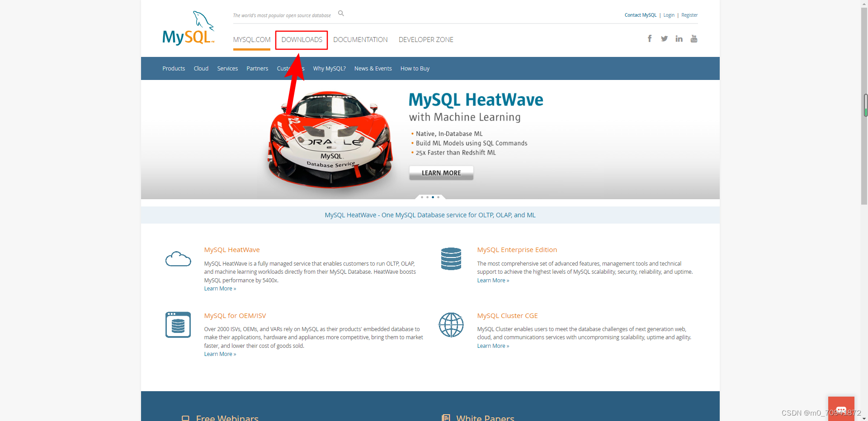The height and width of the screenshot is (421, 868).
Task: Open the MySQL Enterprise Edition heading link
Action: click(x=517, y=250)
